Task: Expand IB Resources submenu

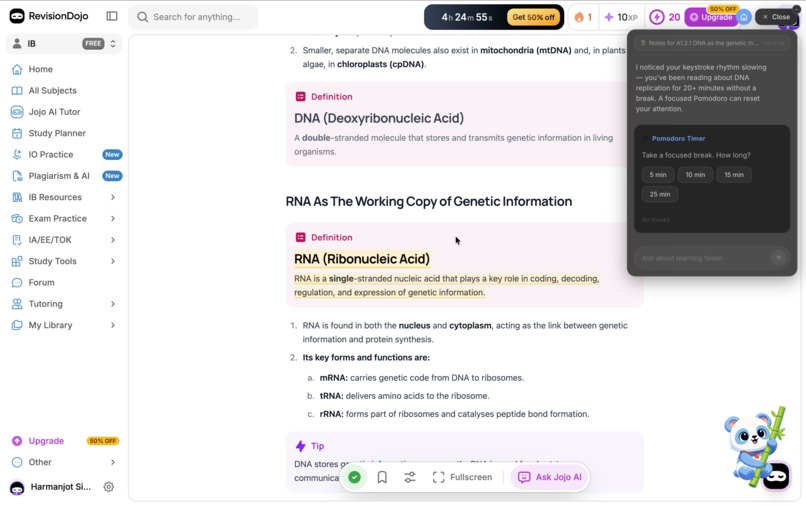Action: (x=113, y=197)
